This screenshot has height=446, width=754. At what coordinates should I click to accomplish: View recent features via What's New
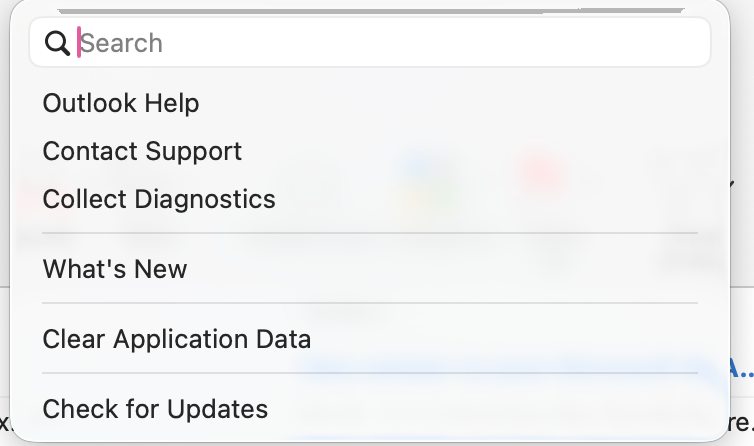tap(115, 269)
